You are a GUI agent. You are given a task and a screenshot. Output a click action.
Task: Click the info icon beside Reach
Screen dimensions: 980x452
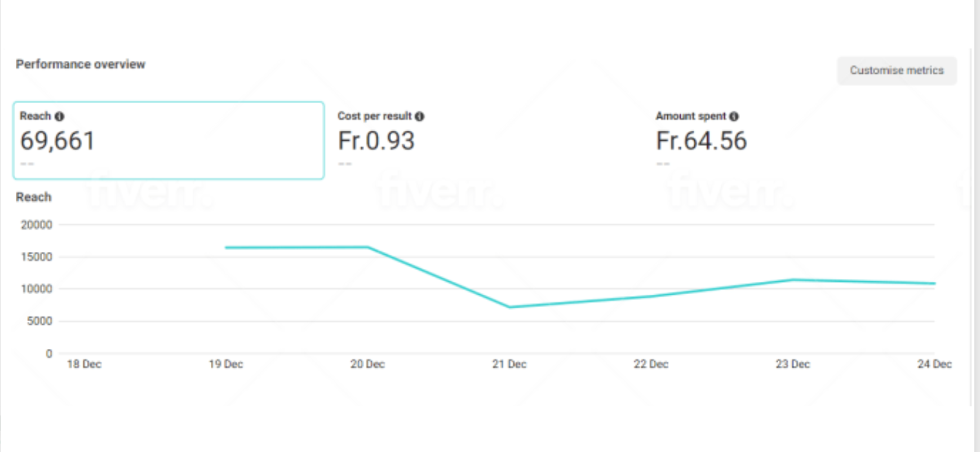[59, 116]
